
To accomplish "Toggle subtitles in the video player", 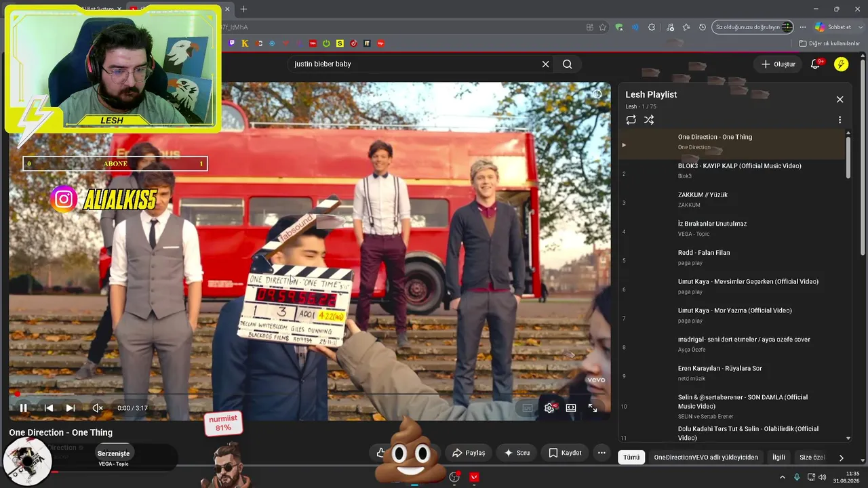I will pyautogui.click(x=528, y=408).
